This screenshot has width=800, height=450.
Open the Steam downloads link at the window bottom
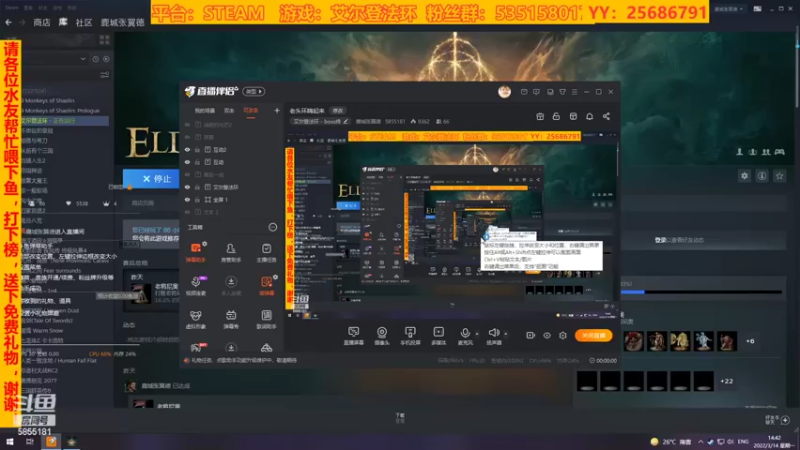[x=400, y=418]
